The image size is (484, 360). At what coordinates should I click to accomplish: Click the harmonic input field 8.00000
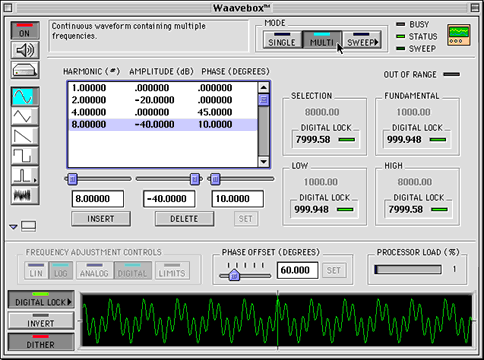click(x=98, y=199)
